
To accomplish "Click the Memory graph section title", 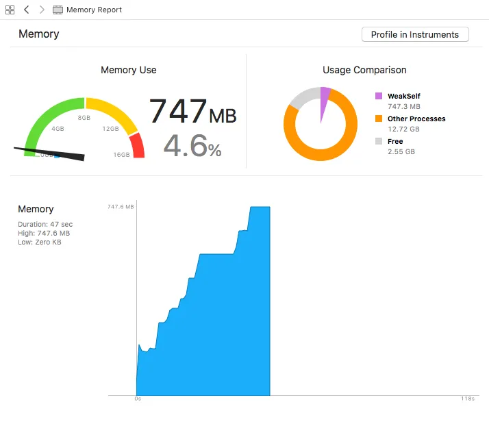I will pyautogui.click(x=36, y=209).
